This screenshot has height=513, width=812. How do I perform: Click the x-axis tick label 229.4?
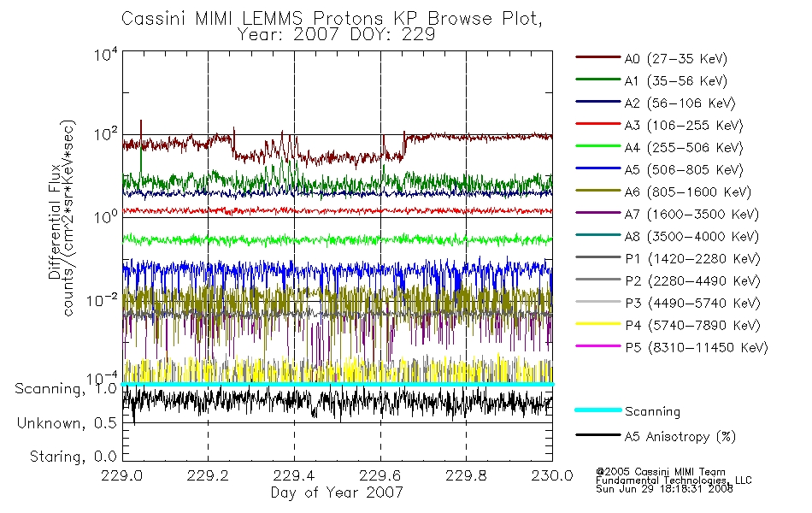coord(294,475)
